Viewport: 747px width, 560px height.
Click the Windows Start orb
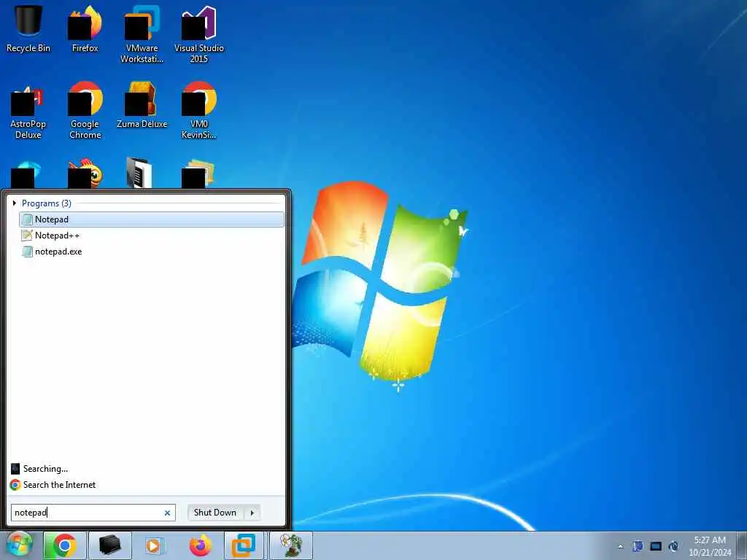(20, 545)
